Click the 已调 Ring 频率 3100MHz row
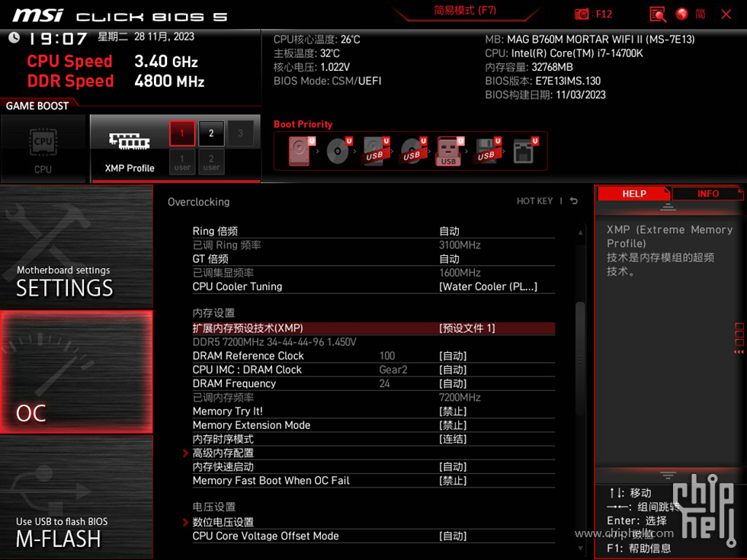The image size is (747, 560). click(373, 245)
